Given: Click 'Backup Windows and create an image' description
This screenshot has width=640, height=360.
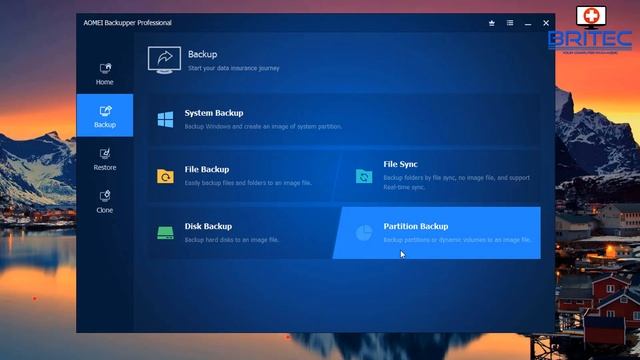Looking at the screenshot, I should click(263, 127).
